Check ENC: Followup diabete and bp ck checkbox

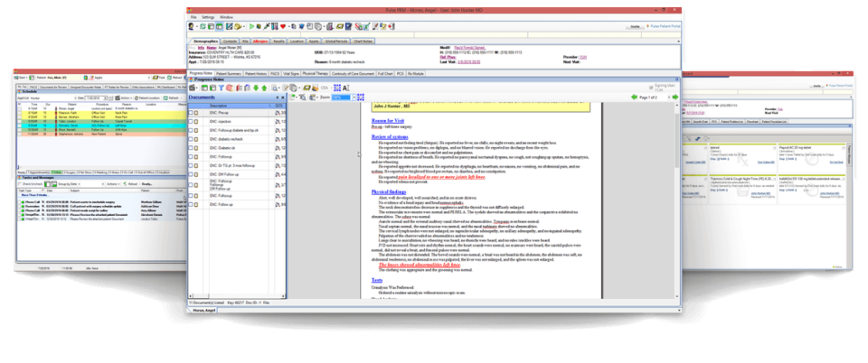pyautogui.click(x=191, y=130)
